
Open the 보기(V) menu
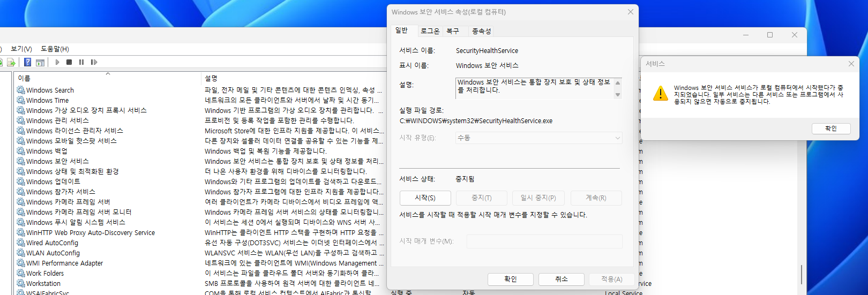[21, 49]
